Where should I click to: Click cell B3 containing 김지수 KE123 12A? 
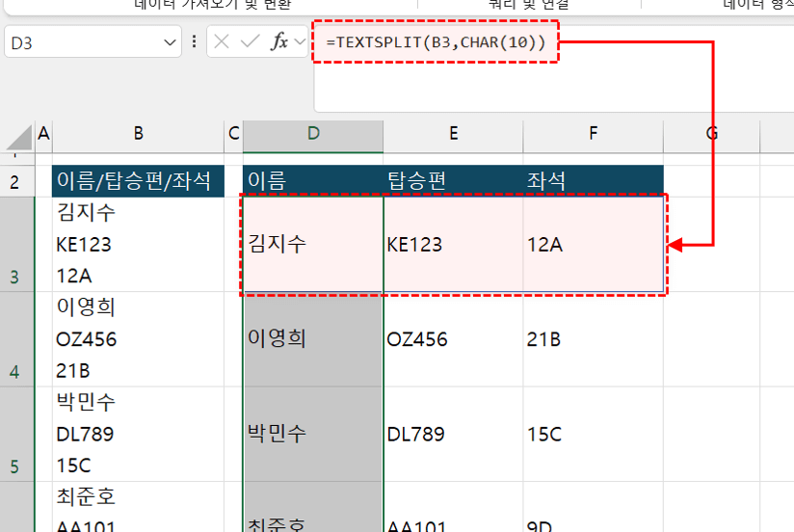tap(138, 244)
